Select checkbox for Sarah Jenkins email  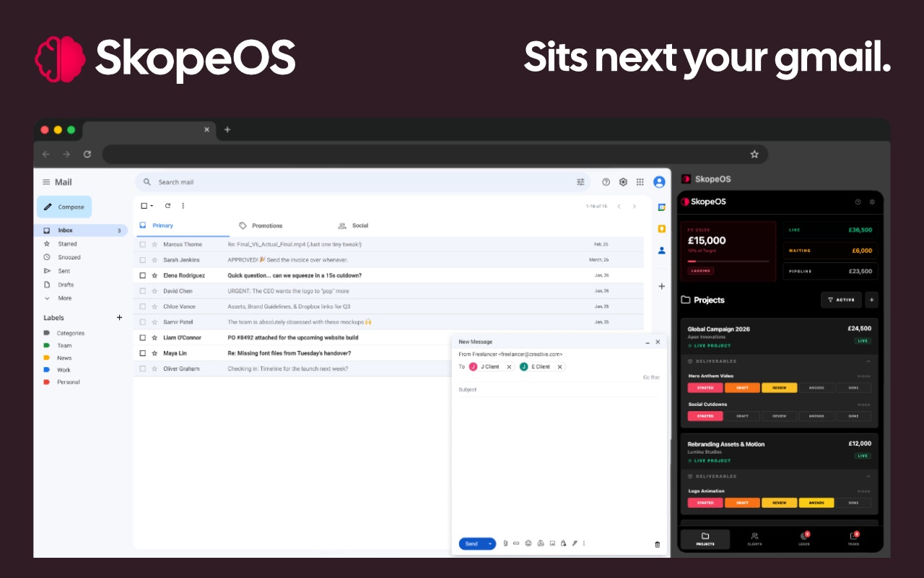pos(143,260)
